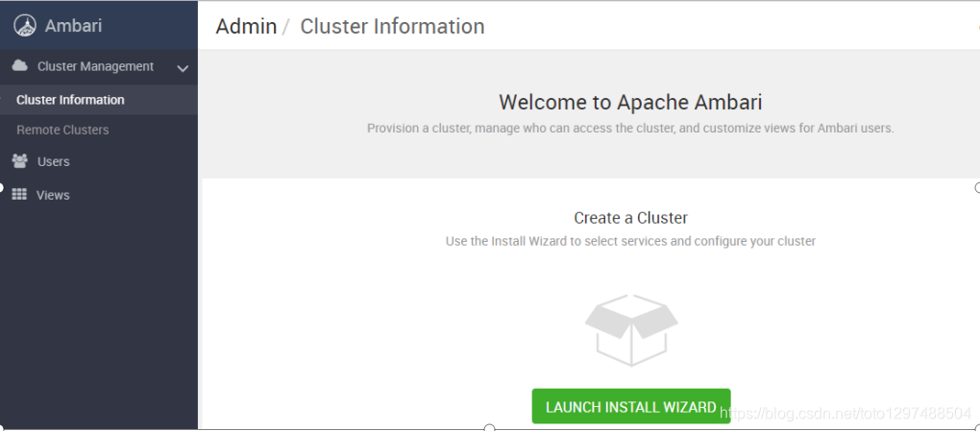This screenshot has width=980, height=431.
Task: Open the Users section label
Action: pyautogui.click(x=53, y=162)
